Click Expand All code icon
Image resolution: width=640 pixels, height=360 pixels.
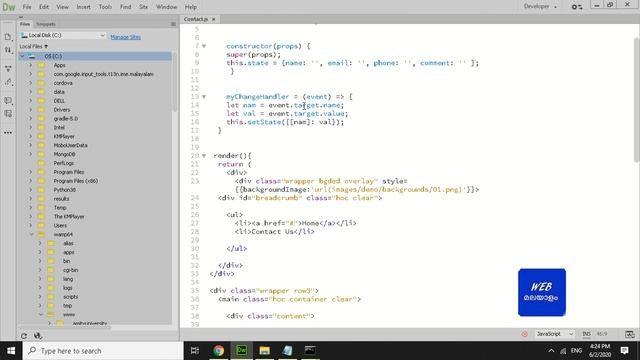point(8,69)
